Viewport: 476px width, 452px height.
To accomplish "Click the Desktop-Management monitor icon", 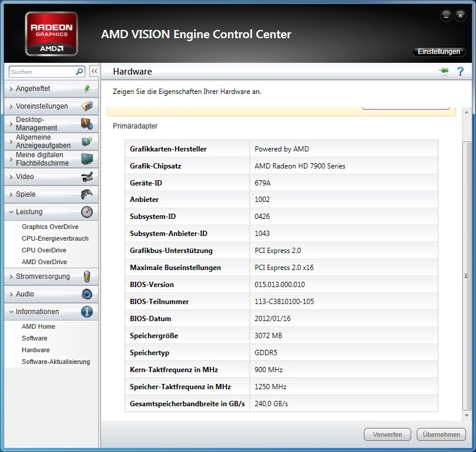I will [87, 124].
